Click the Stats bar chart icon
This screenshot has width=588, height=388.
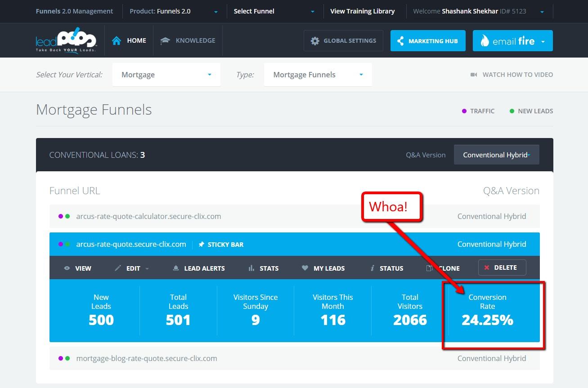[251, 268]
